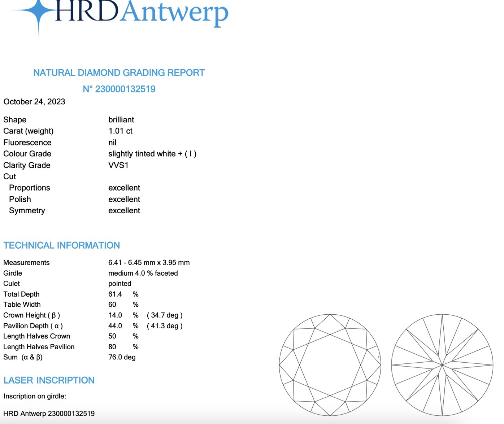The height and width of the screenshot is (424, 504).
Task: Click the Length Halves Crown label
Action: pyautogui.click(x=37, y=336)
